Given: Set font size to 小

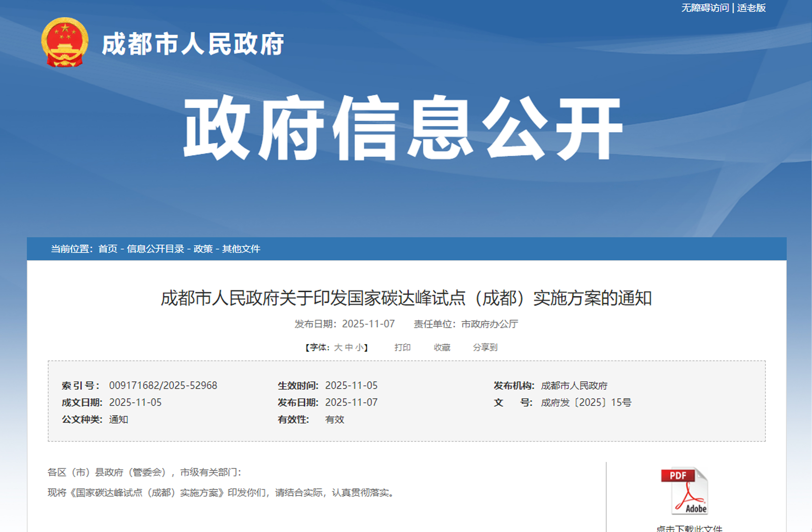Looking at the screenshot, I should pyautogui.click(x=359, y=348).
